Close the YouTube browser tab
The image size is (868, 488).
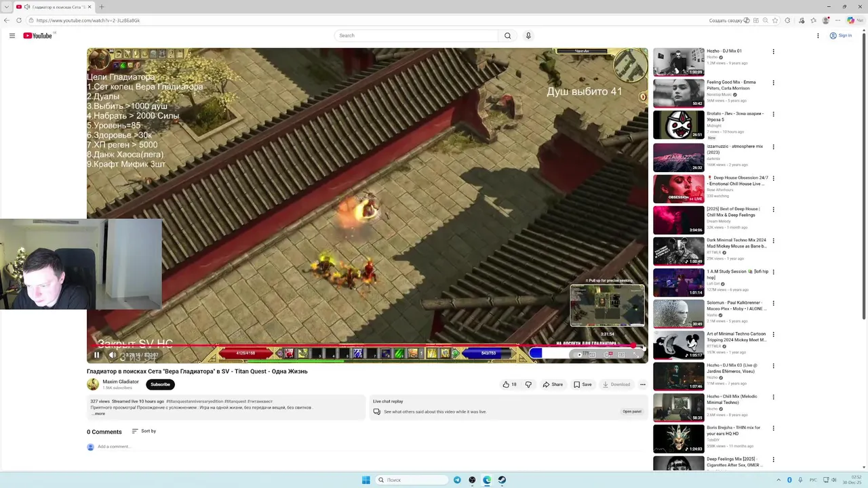[x=89, y=7]
